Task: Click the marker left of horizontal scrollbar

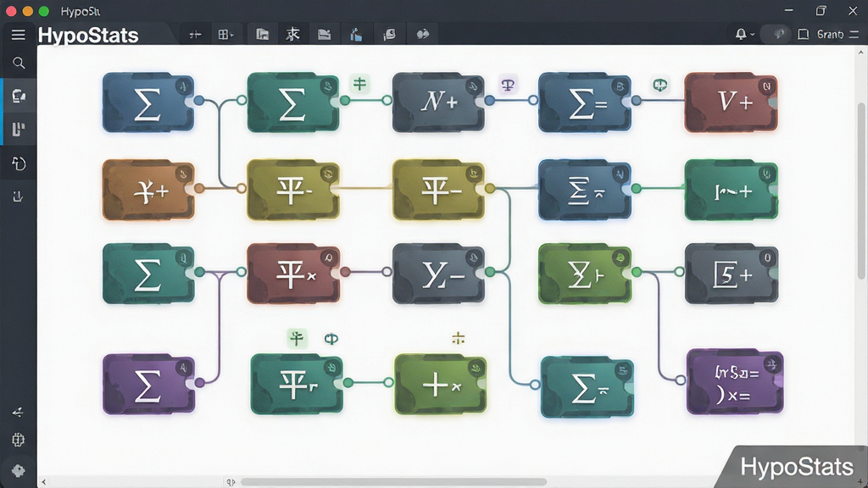Action: [x=231, y=482]
